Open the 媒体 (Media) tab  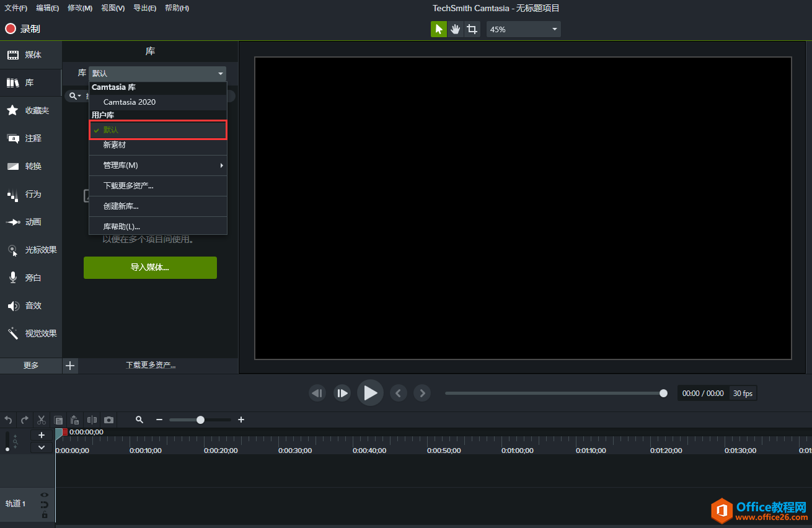pos(30,55)
